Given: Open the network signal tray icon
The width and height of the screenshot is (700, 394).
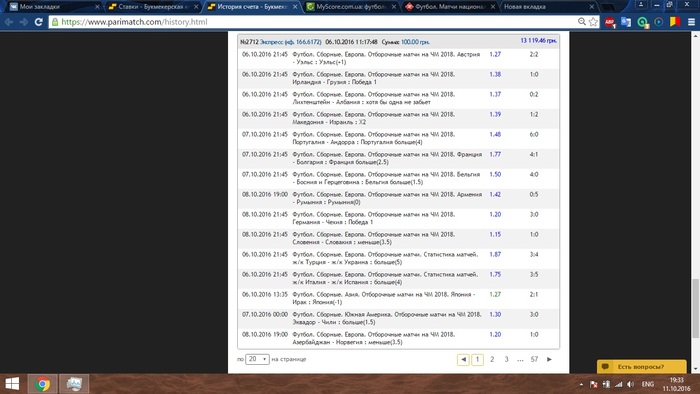Looking at the screenshot, I should tap(618, 384).
